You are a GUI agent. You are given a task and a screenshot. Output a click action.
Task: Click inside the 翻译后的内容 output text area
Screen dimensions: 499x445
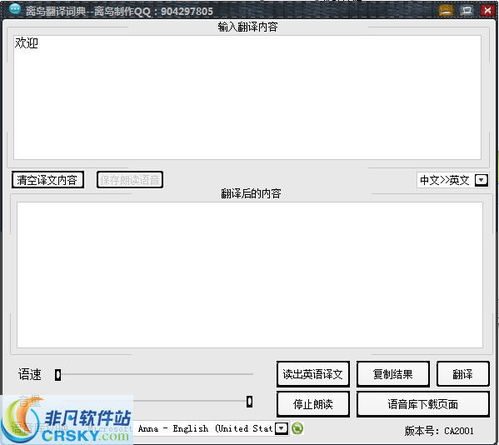(250, 275)
